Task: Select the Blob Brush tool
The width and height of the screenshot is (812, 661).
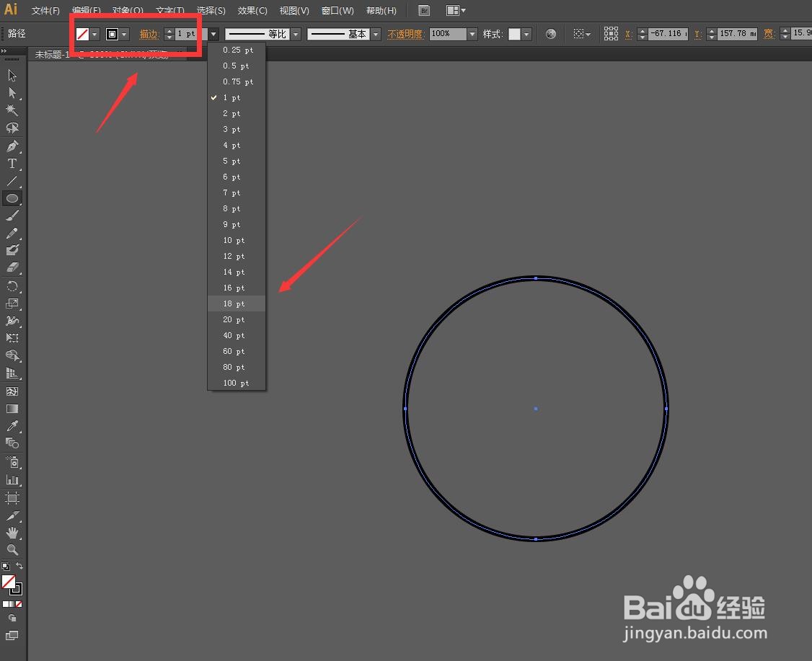Action: coord(12,250)
